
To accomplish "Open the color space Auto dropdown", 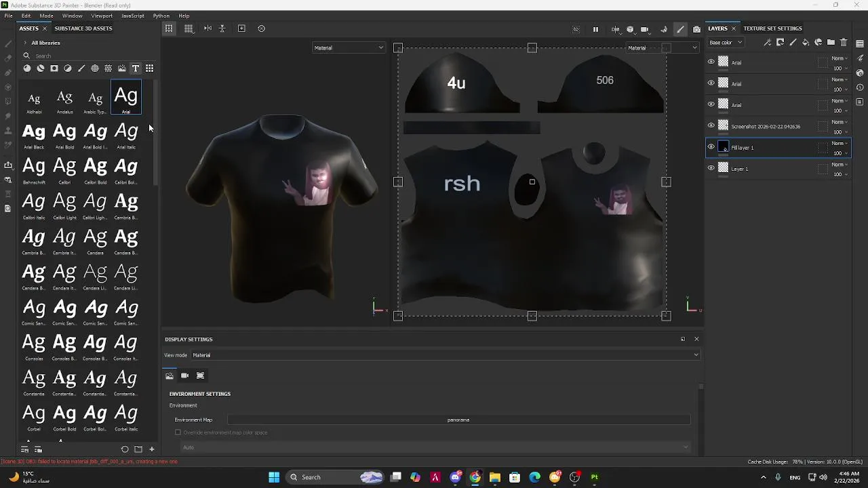I will [x=435, y=447].
